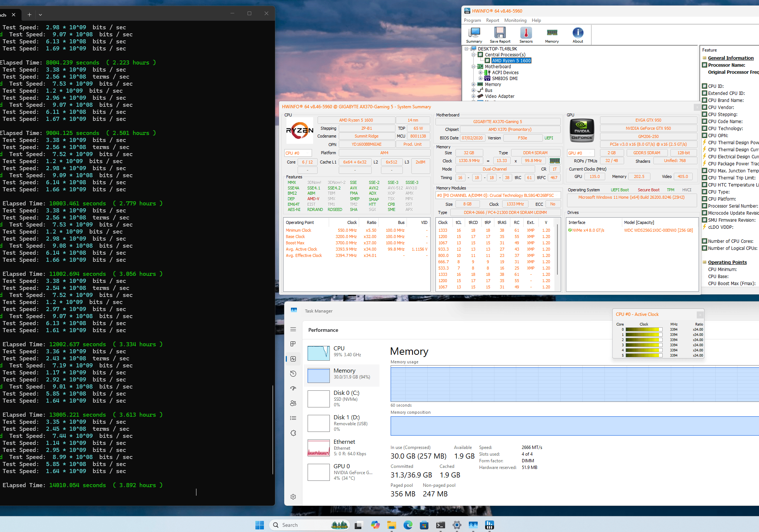Select Motherboard in the HWiNFO tree
The height and width of the screenshot is (532, 759).
[498, 67]
